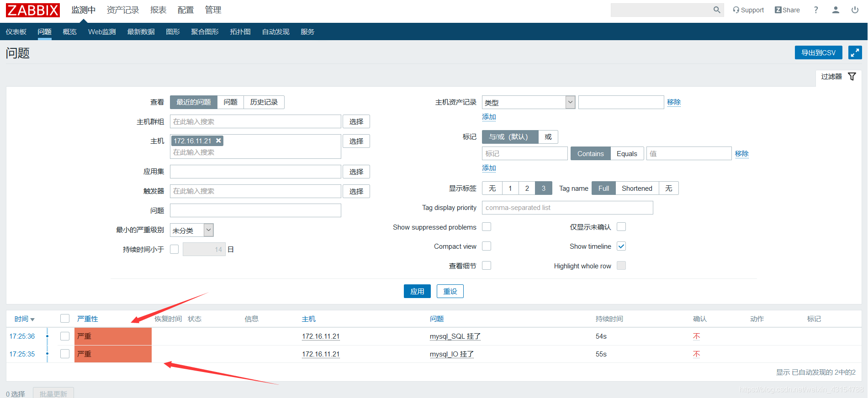Open help question mark icon
Image resolution: width=868 pixels, height=398 pixels.
click(816, 10)
